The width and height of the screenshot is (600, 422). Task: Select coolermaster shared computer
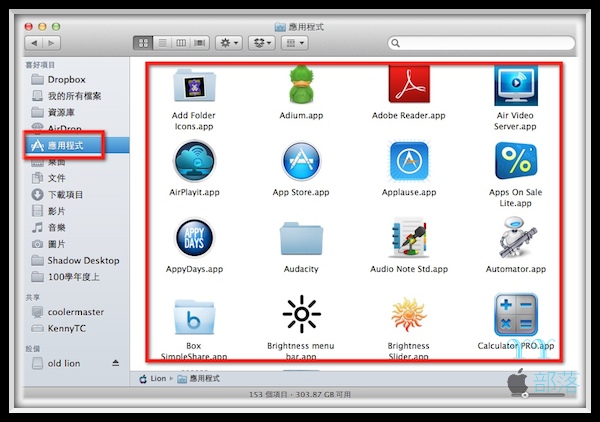pos(77,312)
